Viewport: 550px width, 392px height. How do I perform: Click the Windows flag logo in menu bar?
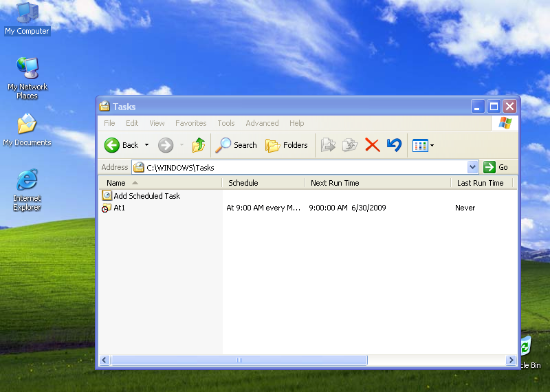click(505, 123)
